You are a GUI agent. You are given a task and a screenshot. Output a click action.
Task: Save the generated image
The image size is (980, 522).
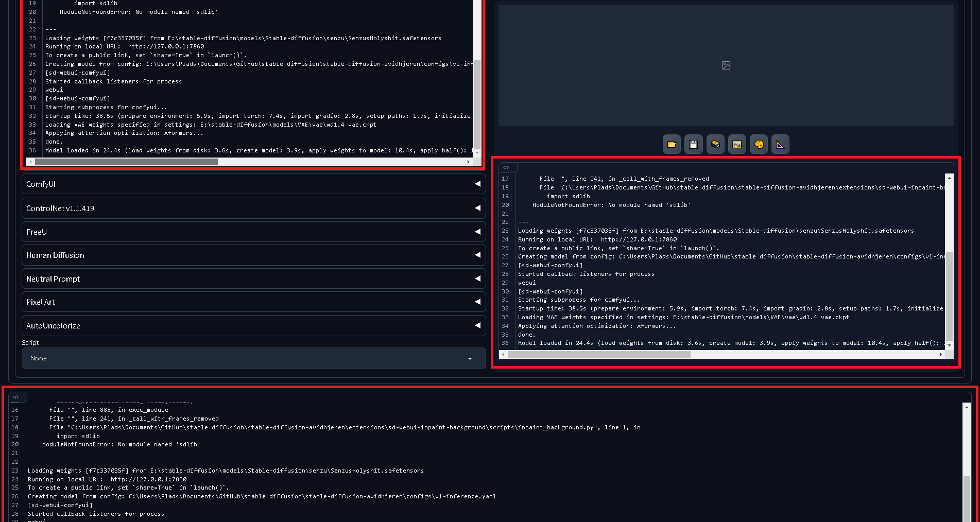[x=693, y=144]
